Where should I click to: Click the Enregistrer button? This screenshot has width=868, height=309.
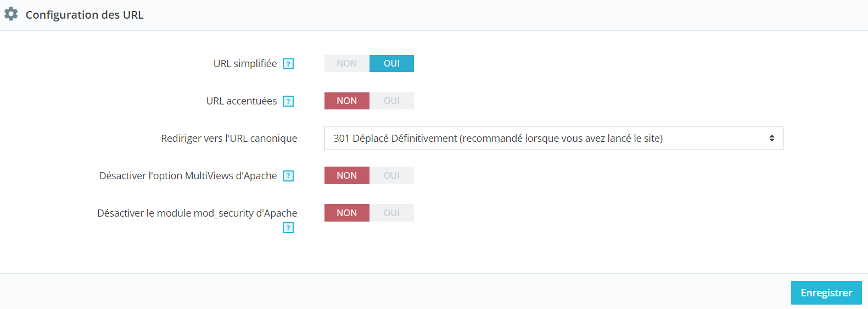pos(826,293)
